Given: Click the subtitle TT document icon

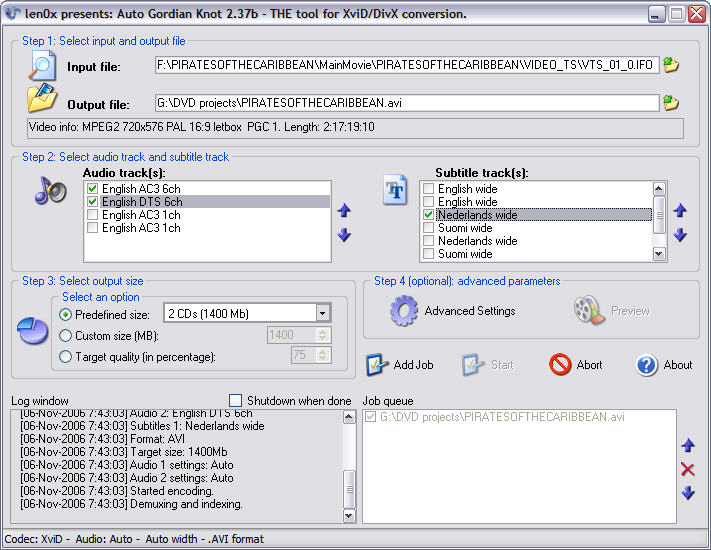Looking at the screenshot, I should coord(395,190).
